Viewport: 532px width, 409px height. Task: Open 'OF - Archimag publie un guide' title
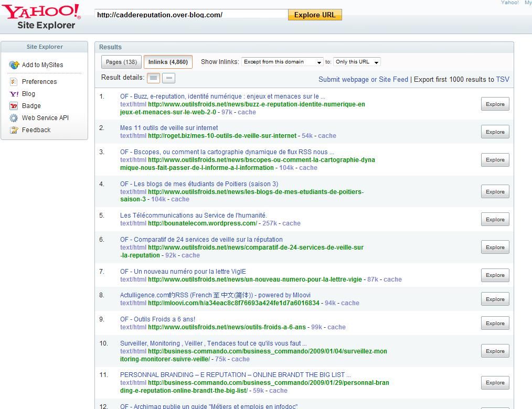(x=209, y=406)
